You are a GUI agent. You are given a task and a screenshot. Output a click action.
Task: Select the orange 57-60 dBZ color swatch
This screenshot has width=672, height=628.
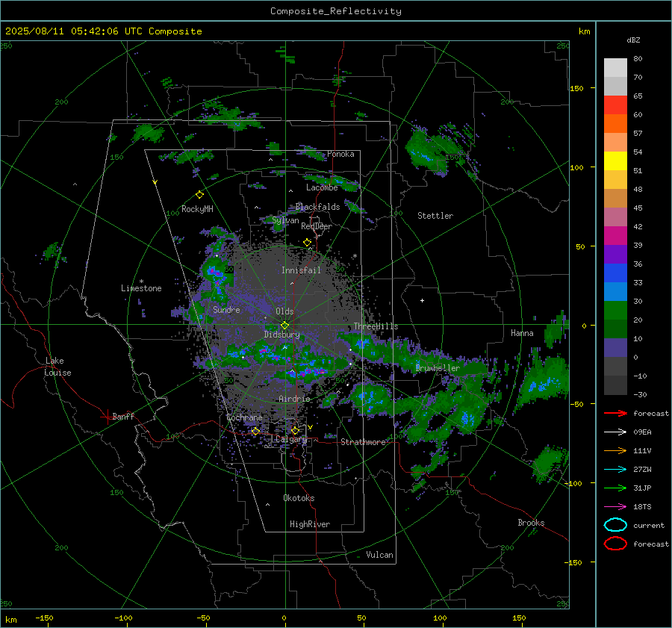click(x=615, y=124)
